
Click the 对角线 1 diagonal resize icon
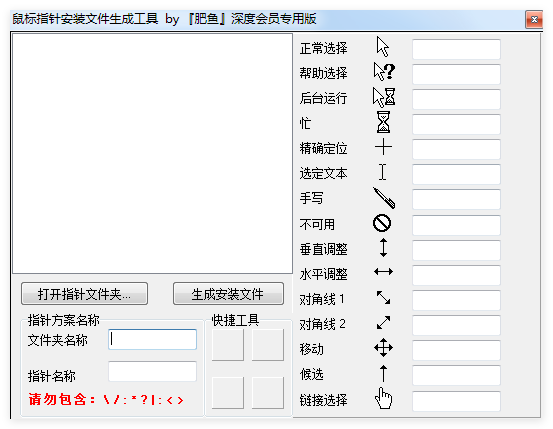point(383,297)
